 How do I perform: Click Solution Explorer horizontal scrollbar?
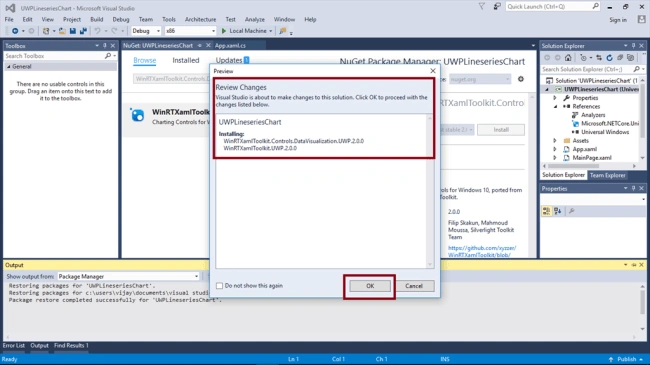[589, 166]
